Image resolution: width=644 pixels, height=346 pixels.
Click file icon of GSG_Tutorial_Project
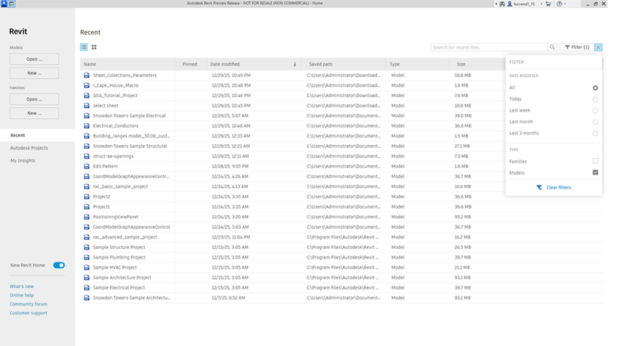pos(86,95)
